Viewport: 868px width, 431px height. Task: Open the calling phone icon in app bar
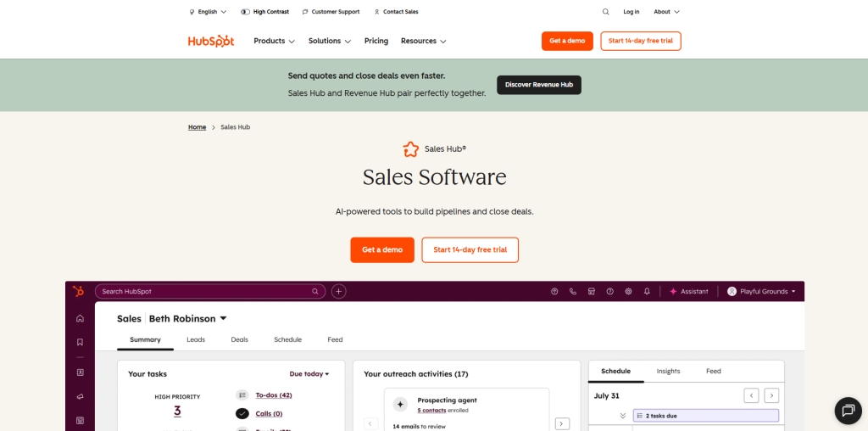[572, 291]
